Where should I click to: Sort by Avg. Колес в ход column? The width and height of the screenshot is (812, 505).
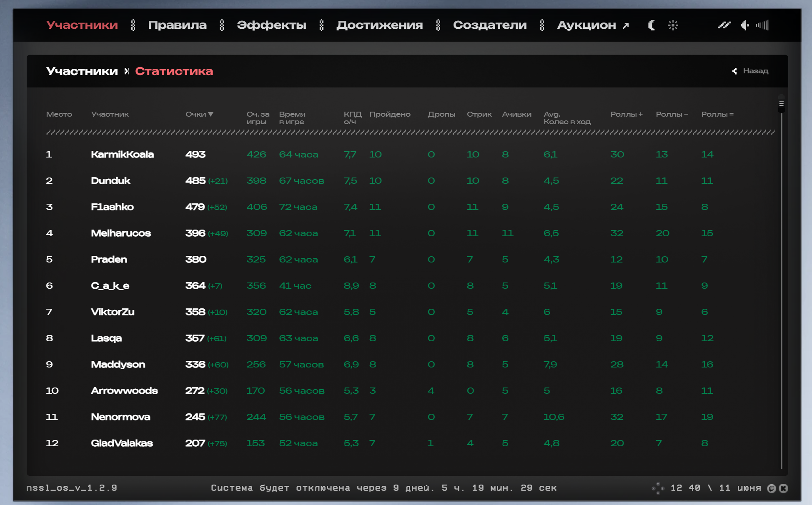pyautogui.click(x=567, y=118)
